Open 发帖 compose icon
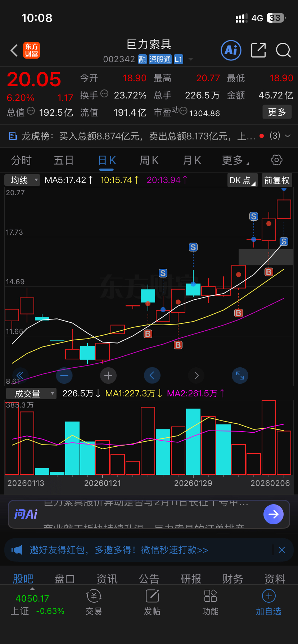The width and height of the screenshot is (298, 644). click(x=152, y=596)
